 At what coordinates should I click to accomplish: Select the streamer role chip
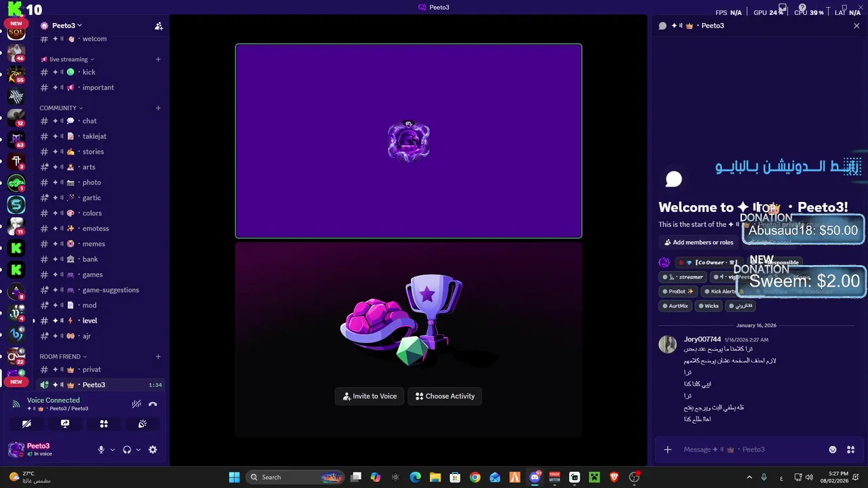click(684, 277)
